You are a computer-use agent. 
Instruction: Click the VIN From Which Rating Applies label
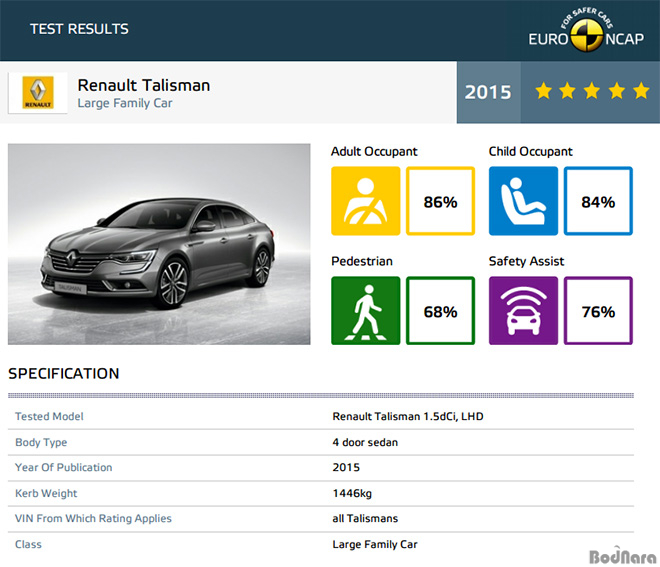[93, 519]
